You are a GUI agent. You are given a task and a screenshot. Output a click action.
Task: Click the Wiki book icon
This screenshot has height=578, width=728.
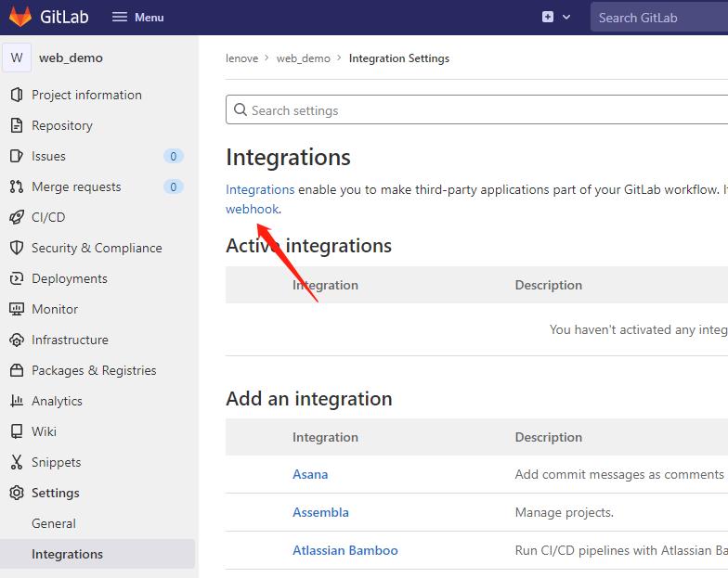(17, 431)
